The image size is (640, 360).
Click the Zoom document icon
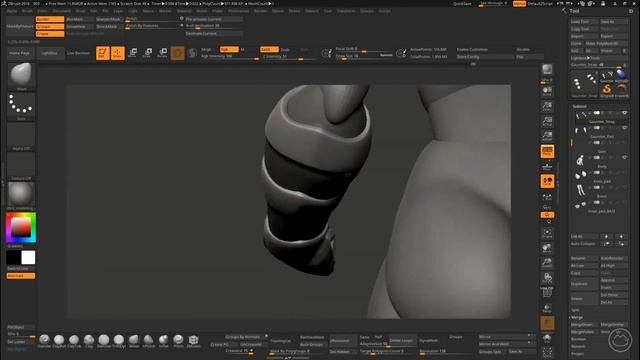(x=547, y=106)
